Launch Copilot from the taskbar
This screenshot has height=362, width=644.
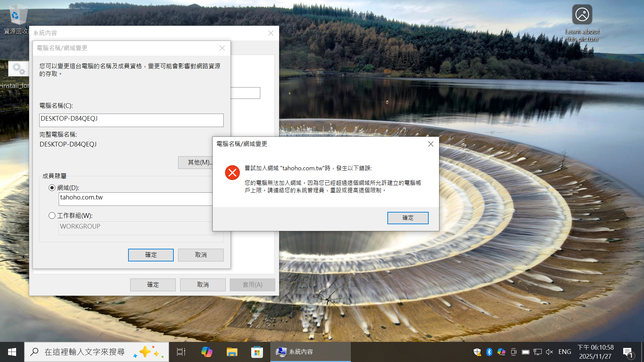207,352
